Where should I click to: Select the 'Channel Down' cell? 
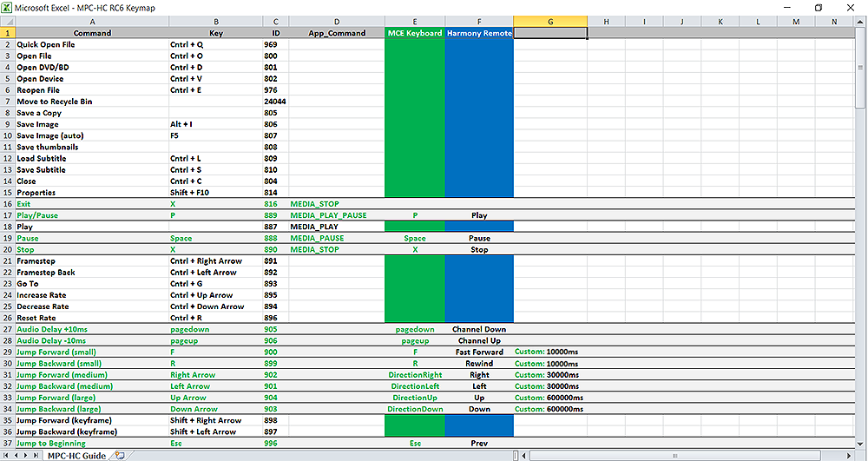point(479,329)
